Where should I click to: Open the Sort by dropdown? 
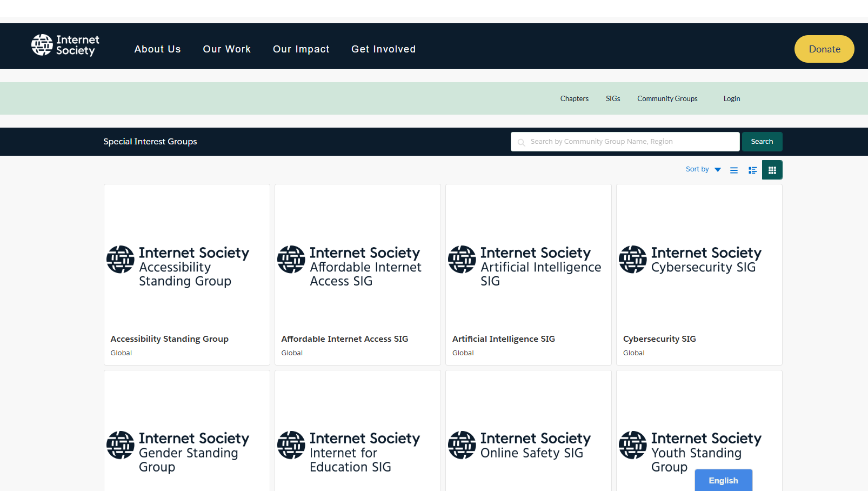coord(702,169)
